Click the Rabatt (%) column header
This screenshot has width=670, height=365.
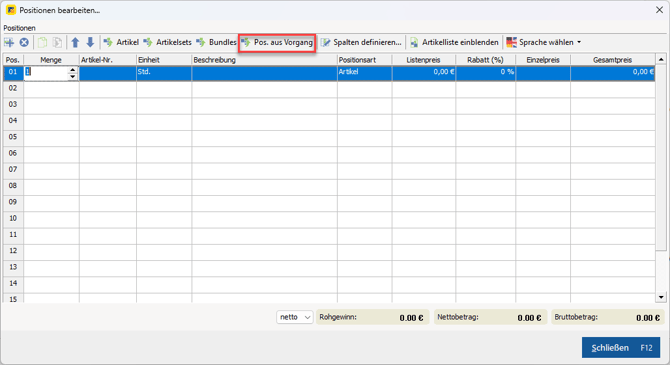coord(486,60)
